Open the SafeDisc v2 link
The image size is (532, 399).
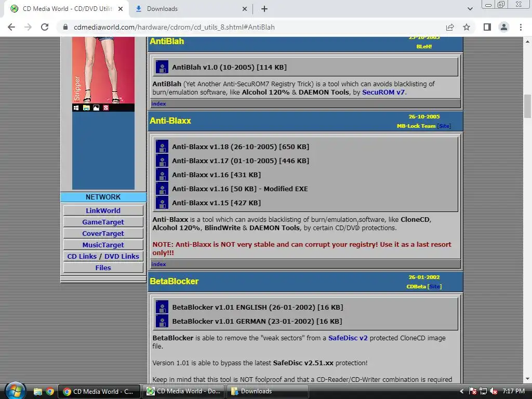pyautogui.click(x=348, y=338)
